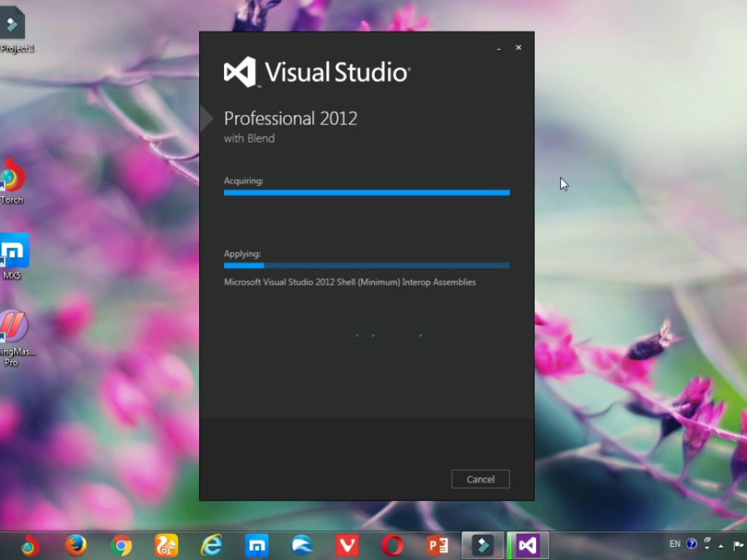Open Maxthon browser in the taskbar
The height and width of the screenshot is (560, 747).
tap(257, 545)
